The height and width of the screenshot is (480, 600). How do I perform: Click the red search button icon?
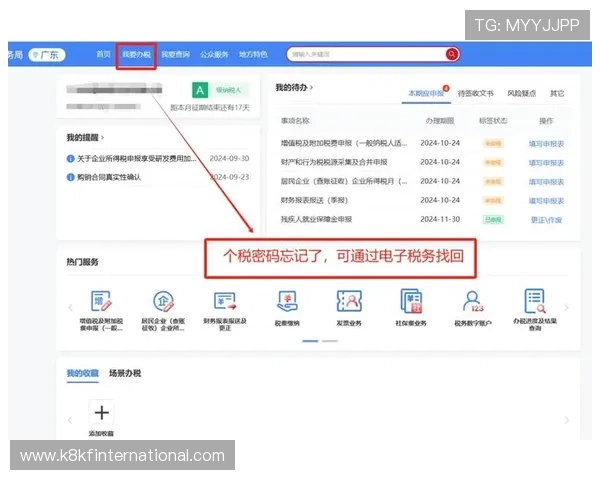pyautogui.click(x=452, y=54)
